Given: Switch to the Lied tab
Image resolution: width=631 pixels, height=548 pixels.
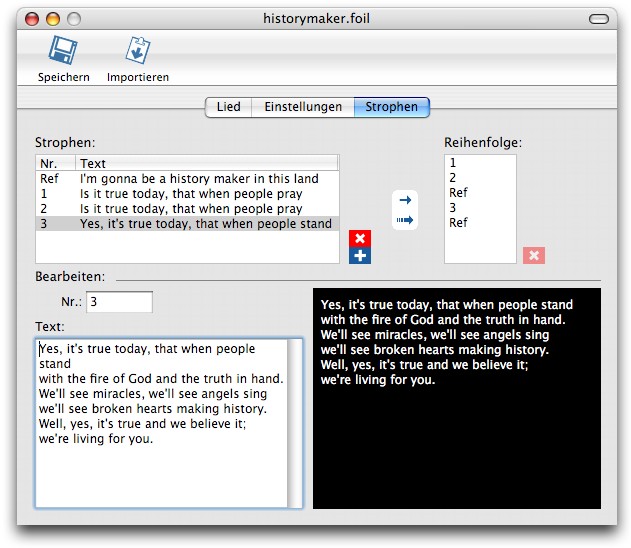Looking at the screenshot, I should (x=228, y=107).
